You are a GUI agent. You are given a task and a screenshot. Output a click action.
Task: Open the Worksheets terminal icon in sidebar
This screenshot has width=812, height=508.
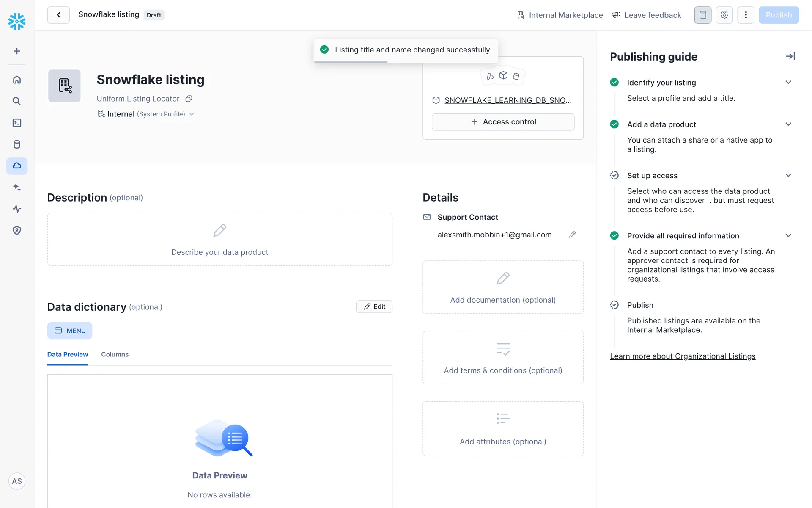click(17, 123)
